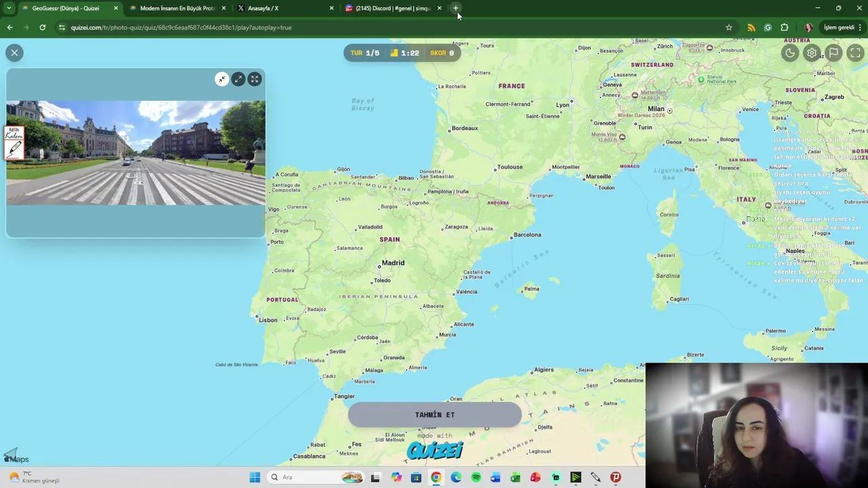Switch to the GeoGuessr (Dünya) - Quizei tab
868x488 pixels.
(64, 8)
